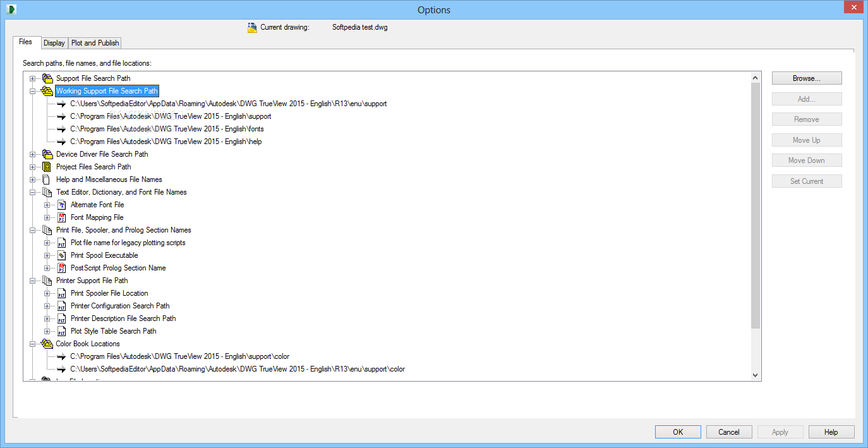Click the Move Up button
868x448 pixels.
pyautogui.click(x=807, y=140)
